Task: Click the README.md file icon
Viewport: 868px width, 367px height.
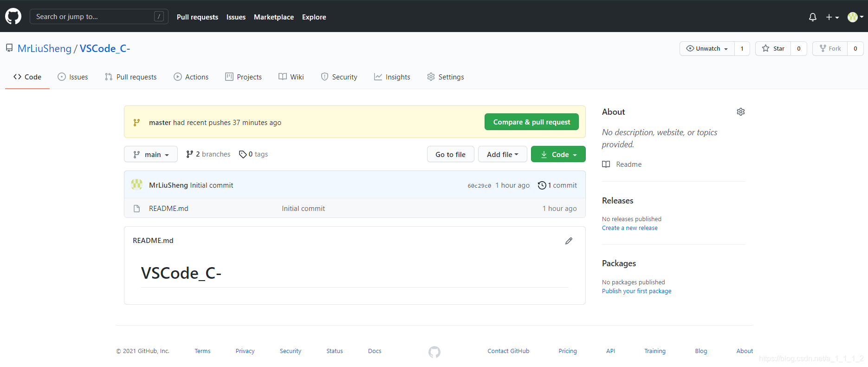Action: click(136, 209)
